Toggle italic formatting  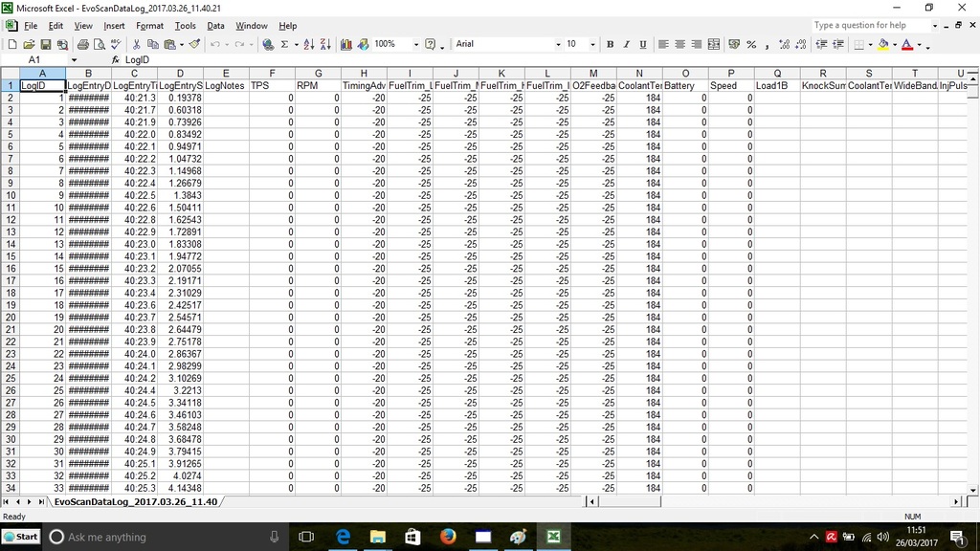(626, 44)
